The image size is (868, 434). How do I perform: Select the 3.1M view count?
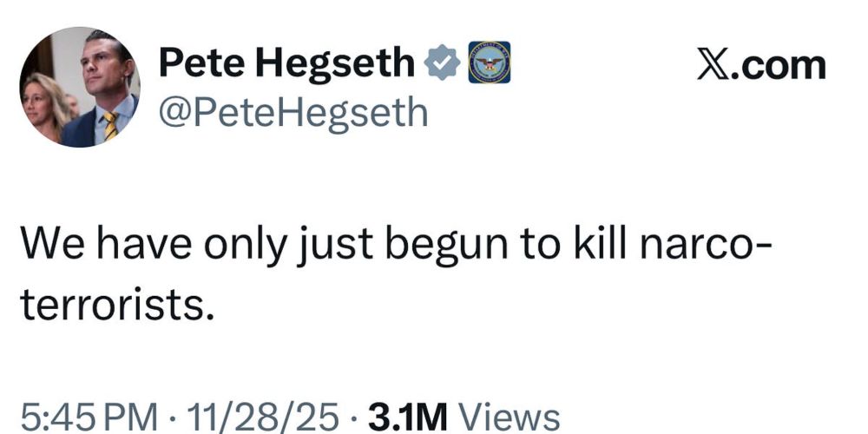click(407, 417)
